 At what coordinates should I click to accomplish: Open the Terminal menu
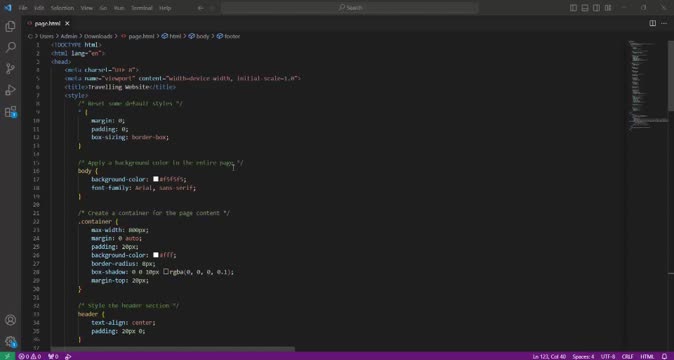141,8
